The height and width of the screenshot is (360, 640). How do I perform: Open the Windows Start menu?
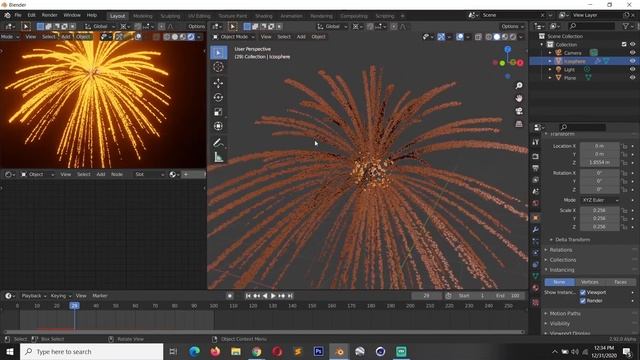pyautogui.click(x=10, y=351)
